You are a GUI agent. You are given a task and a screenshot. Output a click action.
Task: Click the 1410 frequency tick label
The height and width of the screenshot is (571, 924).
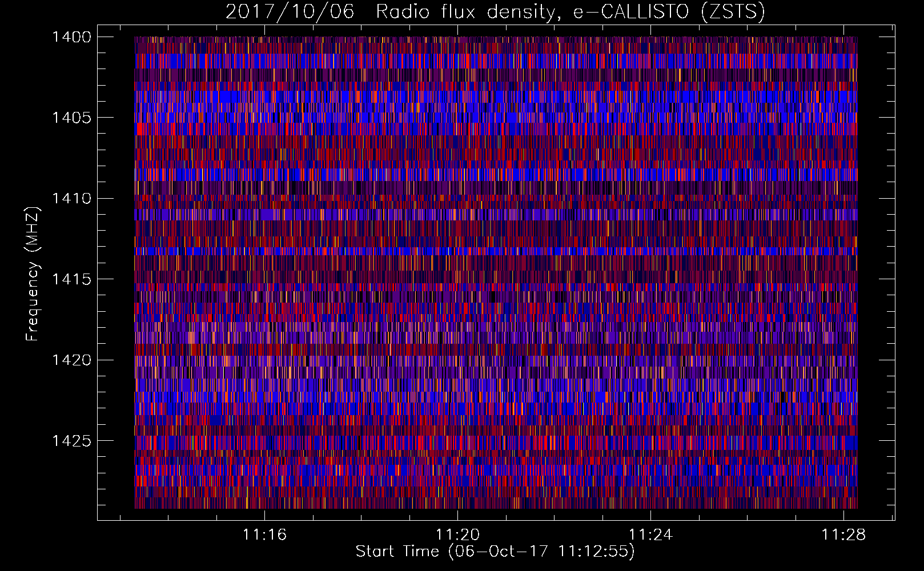coord(71,199)
